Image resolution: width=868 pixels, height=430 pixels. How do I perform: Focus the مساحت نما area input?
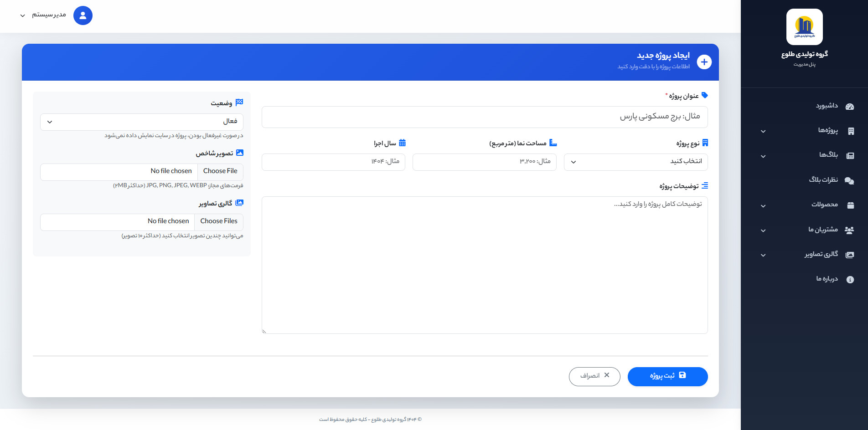click(x=484, y=162)
